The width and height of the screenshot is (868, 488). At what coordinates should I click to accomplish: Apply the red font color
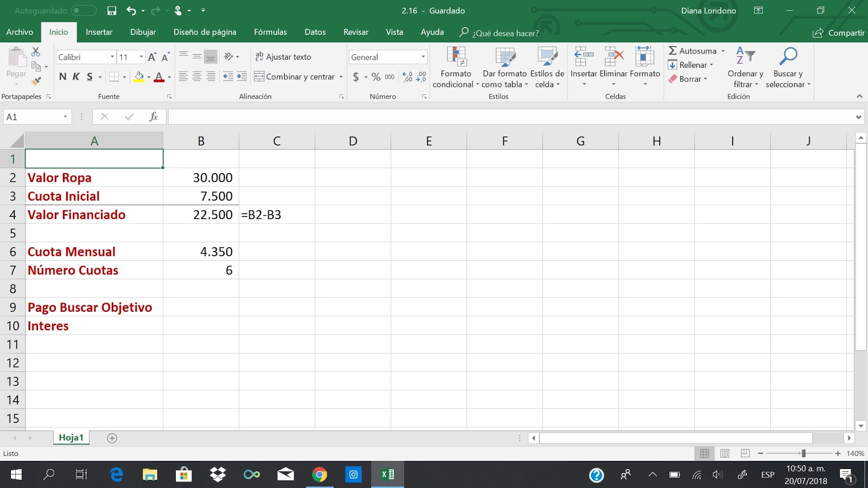(159, 76)
